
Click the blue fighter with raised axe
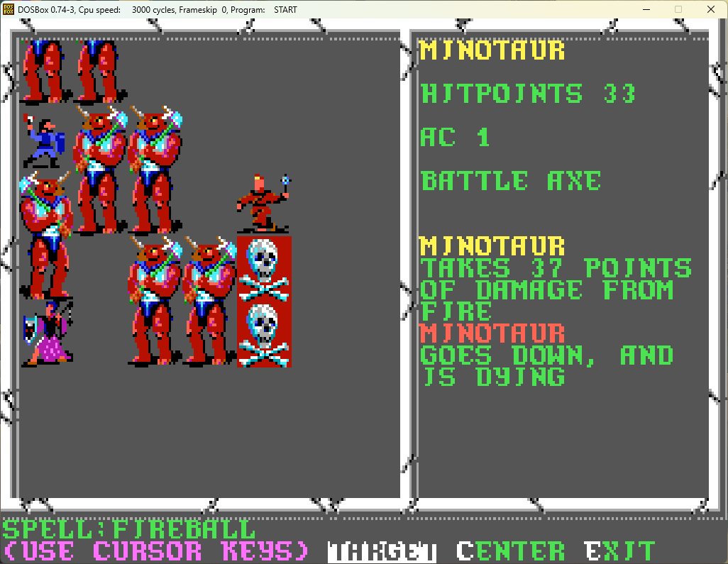click(44, 141)
